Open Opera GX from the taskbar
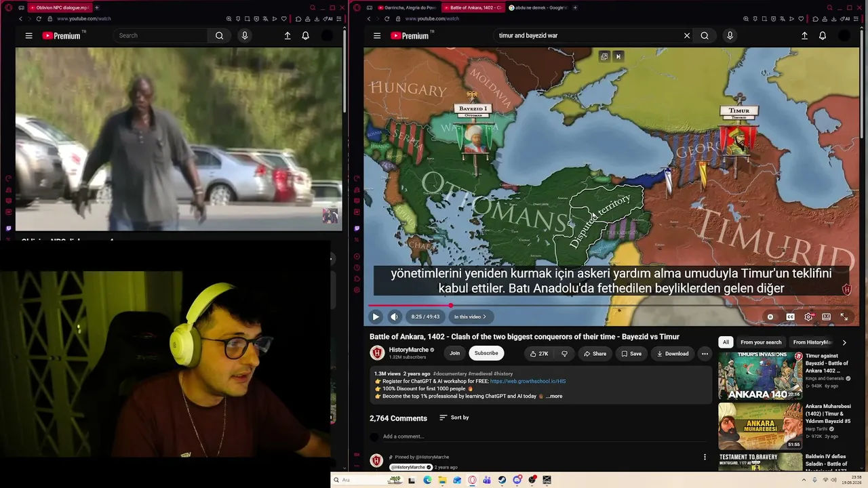This screenshot has width=868, height=488. tap(473, 480)
